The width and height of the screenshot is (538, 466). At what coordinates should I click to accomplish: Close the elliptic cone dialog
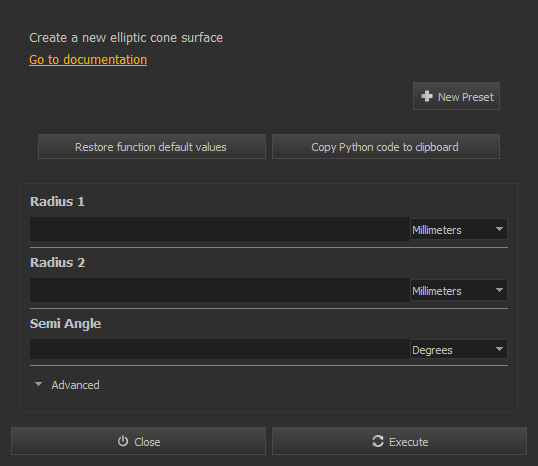click(138, 441)
